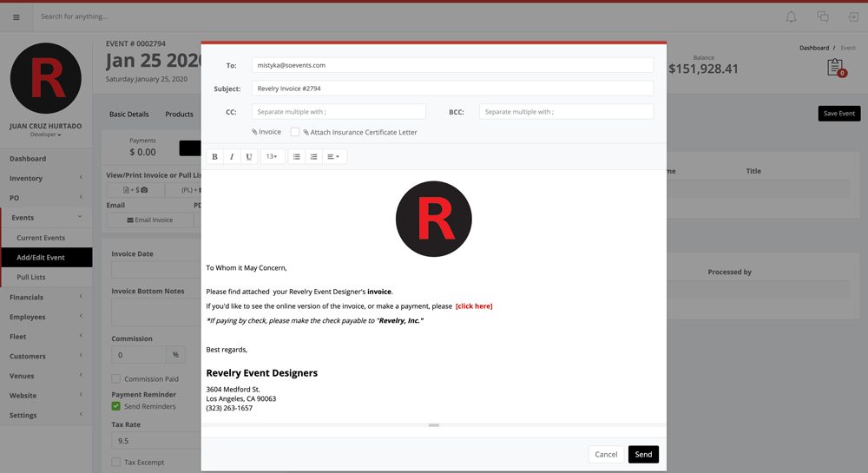Screen dimensions: 868x473
Task: Toggle bold formatting in email editor
Action: (214, 157)
